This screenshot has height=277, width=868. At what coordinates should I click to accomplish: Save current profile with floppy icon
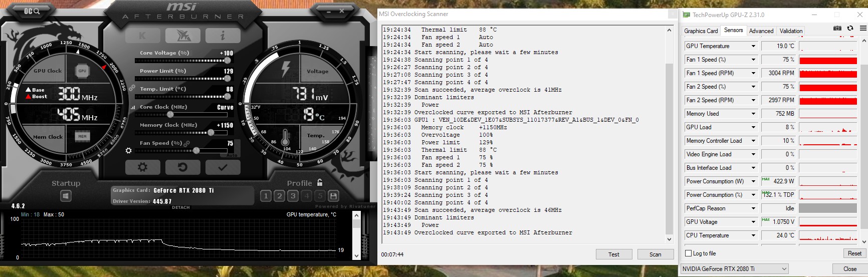coord(334,196)
